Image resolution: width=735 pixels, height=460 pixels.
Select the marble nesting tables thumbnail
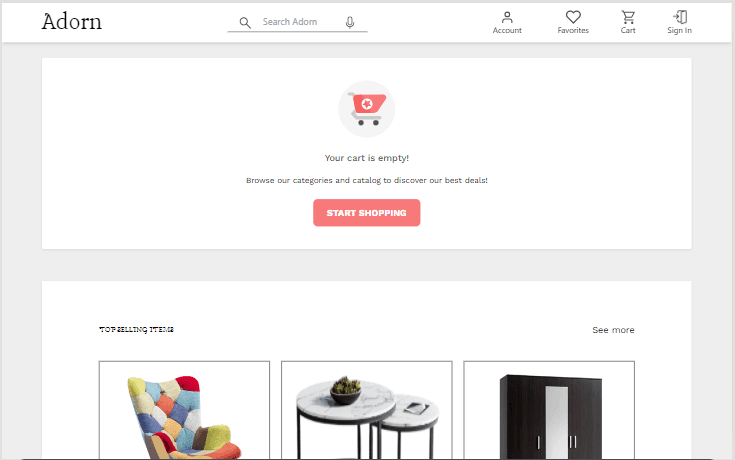367,410
